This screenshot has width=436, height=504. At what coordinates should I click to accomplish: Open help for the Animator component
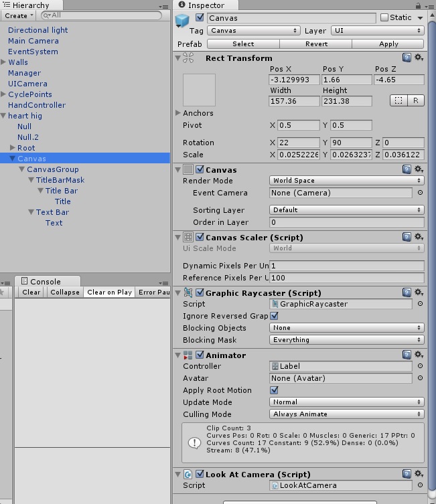(x=407, y=355)
